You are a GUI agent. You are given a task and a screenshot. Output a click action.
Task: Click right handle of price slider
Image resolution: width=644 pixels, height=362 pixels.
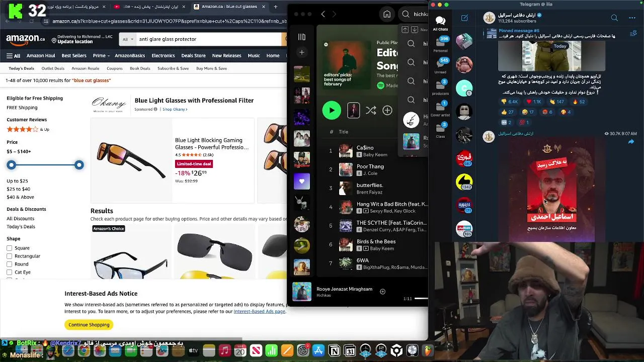79,165
